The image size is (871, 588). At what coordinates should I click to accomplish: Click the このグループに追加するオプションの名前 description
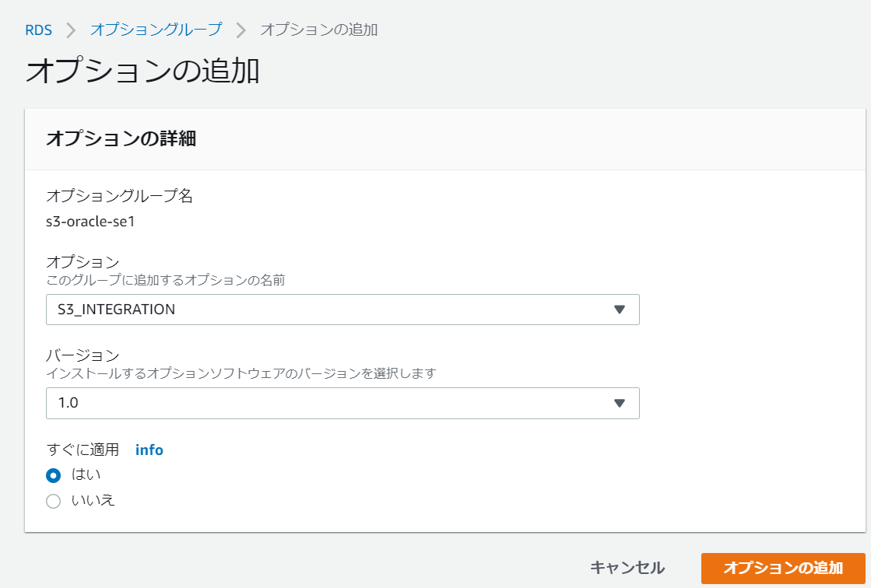pyautogui.click(x=166, y=280)
